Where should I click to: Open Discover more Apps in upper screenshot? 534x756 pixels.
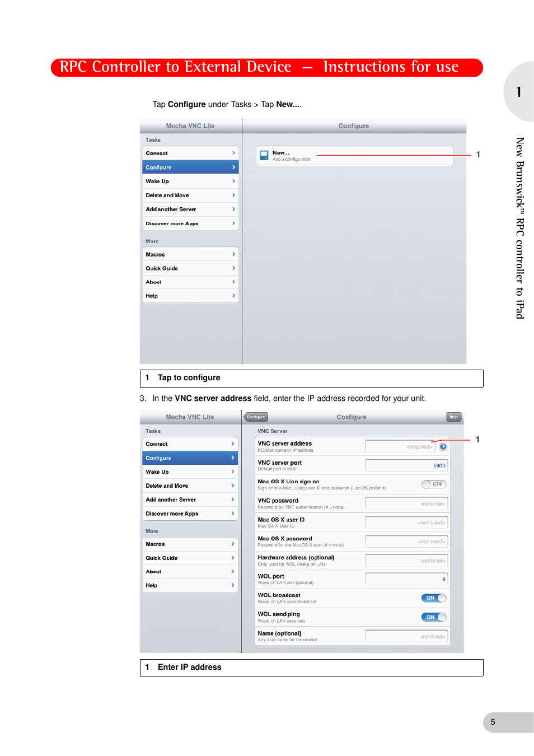coord(190,223)
